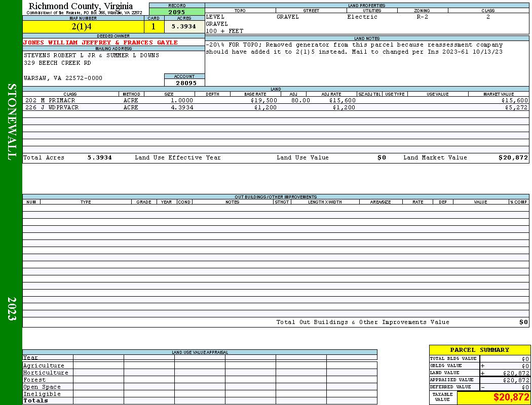Click the record number 2095
The width and height of the screenshot is (532, 405).
pyautogui.click(x=177, y=12)
